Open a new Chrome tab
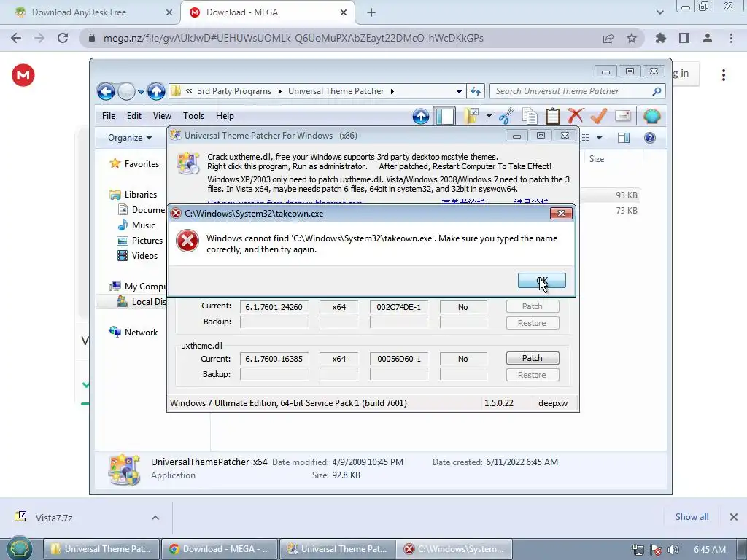 pyautogui.click(x=371, y=12)
